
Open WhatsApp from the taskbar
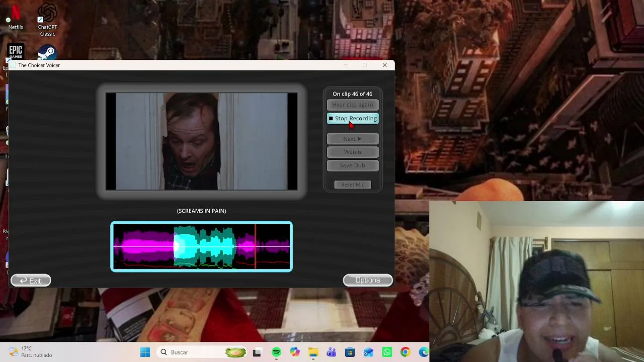386,352
